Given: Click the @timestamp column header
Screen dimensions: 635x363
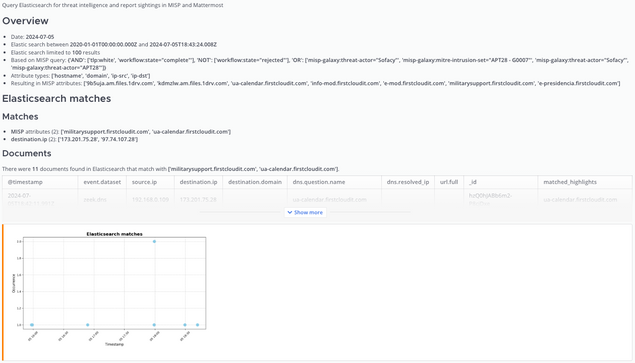Looking at the screenshot, I should 25,182.
